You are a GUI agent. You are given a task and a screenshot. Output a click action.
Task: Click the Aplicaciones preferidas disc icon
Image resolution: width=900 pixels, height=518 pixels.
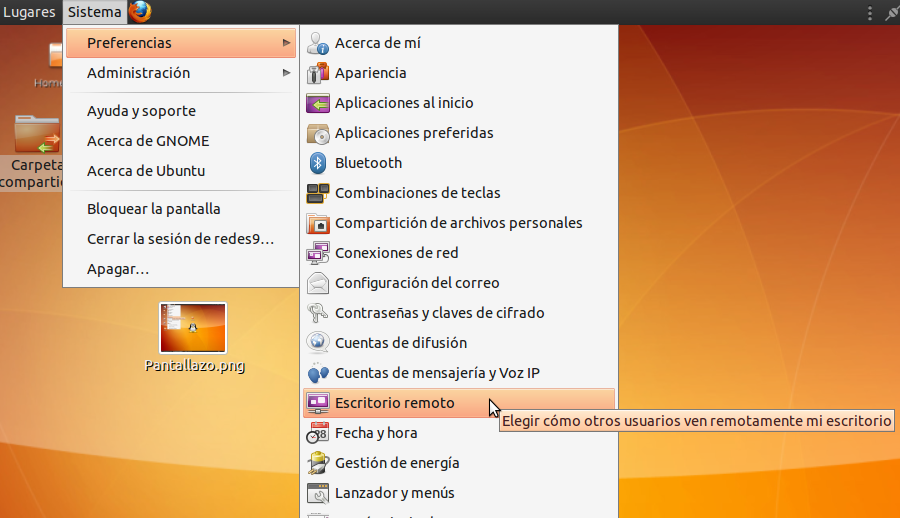point(317,133)
